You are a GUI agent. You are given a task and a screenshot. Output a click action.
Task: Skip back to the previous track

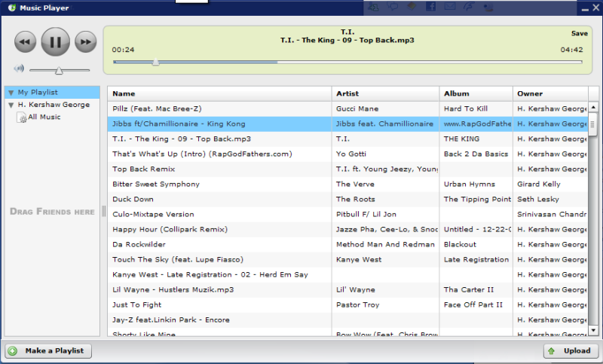(25, 42)
